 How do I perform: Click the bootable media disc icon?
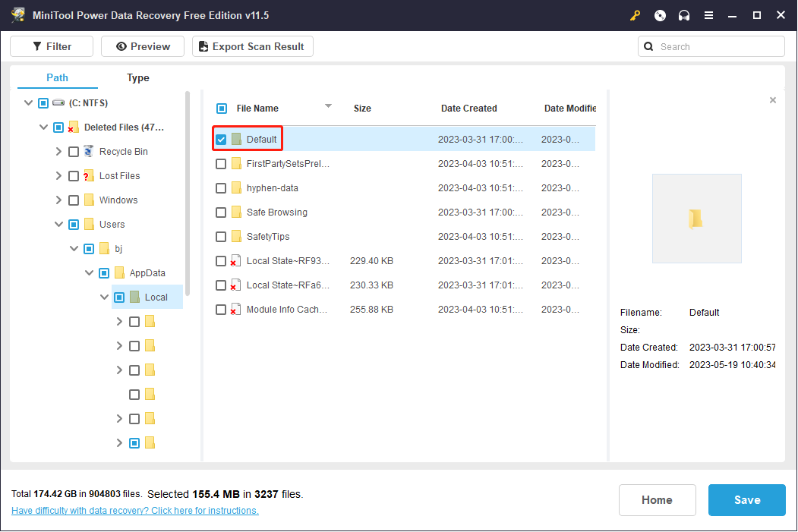(x=660, y=15)
